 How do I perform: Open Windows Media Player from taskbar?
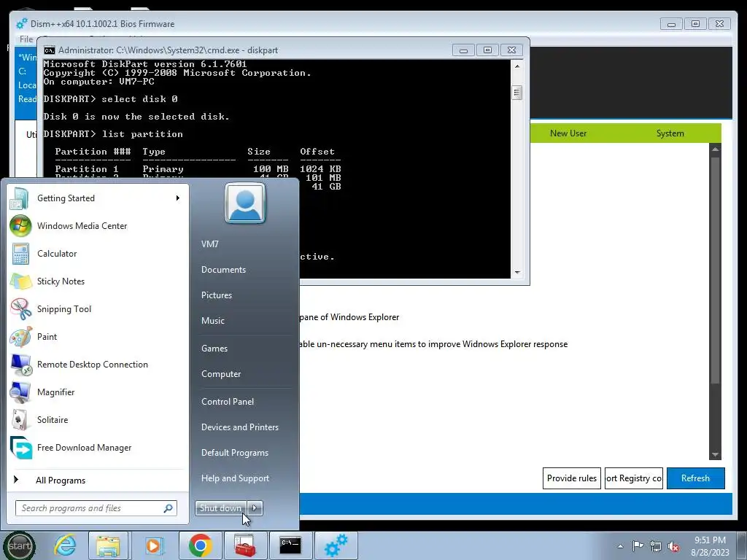153,545
